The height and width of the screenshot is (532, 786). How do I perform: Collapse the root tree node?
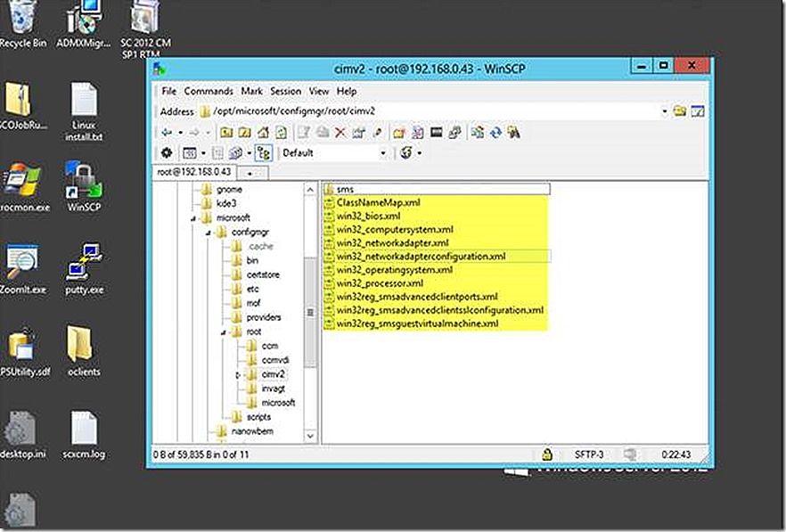coord(223,332)
